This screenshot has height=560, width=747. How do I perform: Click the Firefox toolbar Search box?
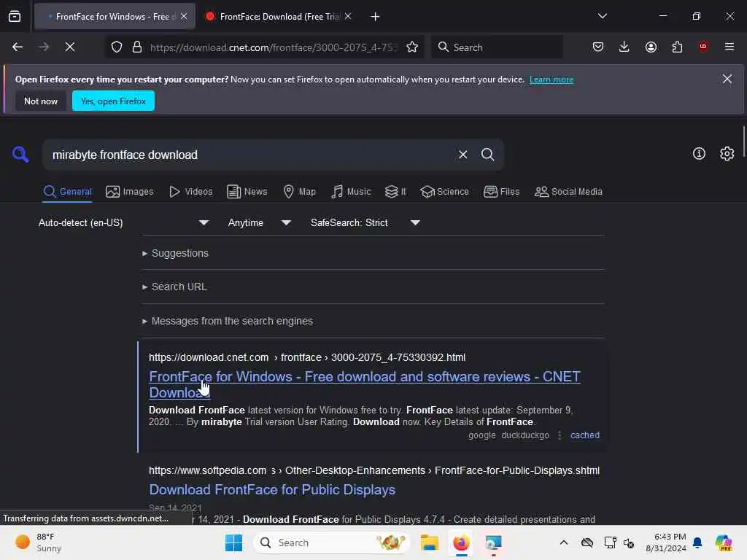(497, 47)
